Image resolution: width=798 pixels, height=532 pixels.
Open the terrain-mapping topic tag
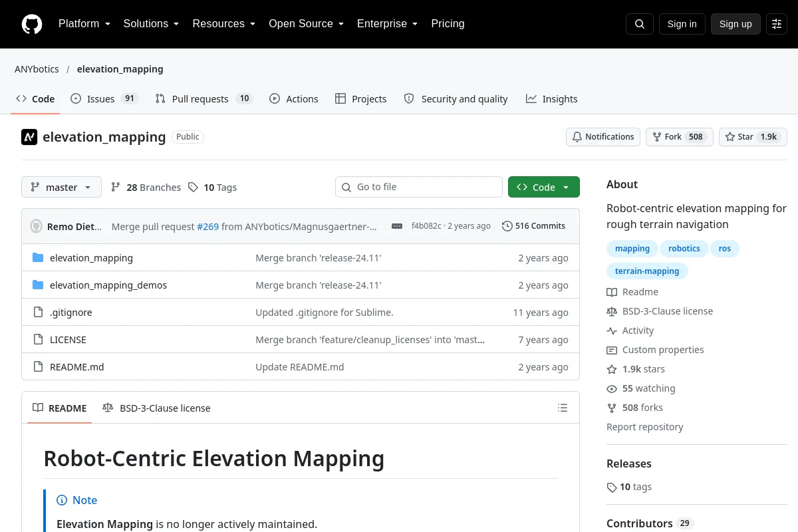(647, 271)
